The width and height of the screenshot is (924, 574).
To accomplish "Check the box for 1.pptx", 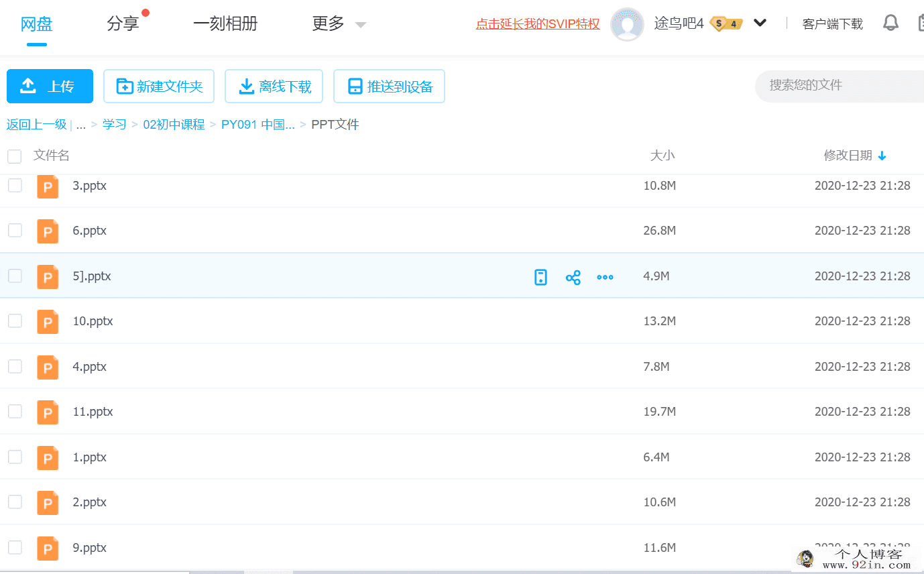I will click(15, 457).
